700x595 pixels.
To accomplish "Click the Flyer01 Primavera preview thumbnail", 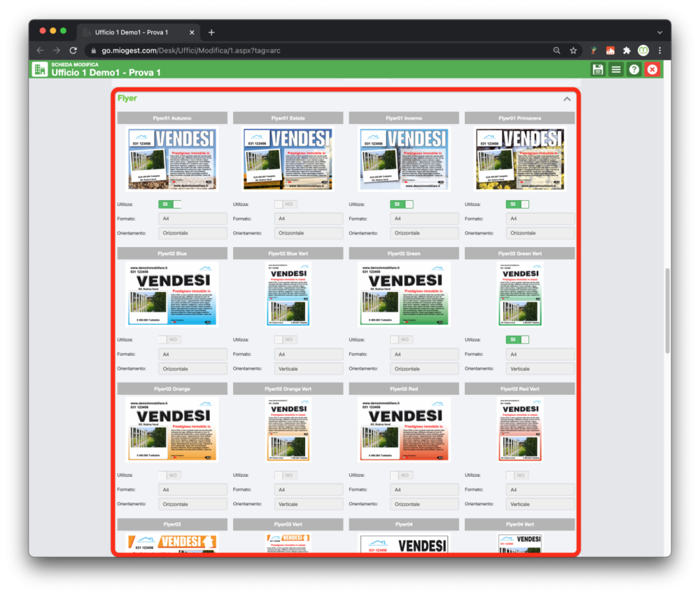I will click(x=519, y=159).
